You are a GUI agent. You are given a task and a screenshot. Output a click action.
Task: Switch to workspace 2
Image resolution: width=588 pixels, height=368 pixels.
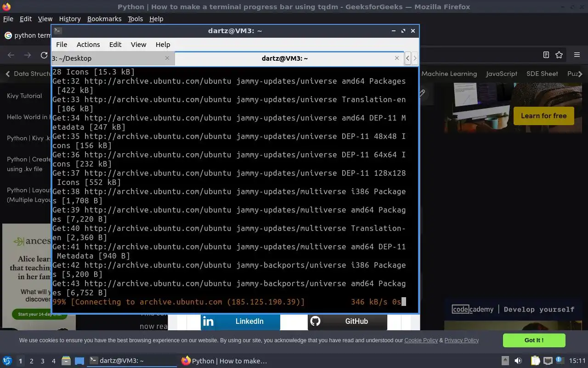(31, 361)
